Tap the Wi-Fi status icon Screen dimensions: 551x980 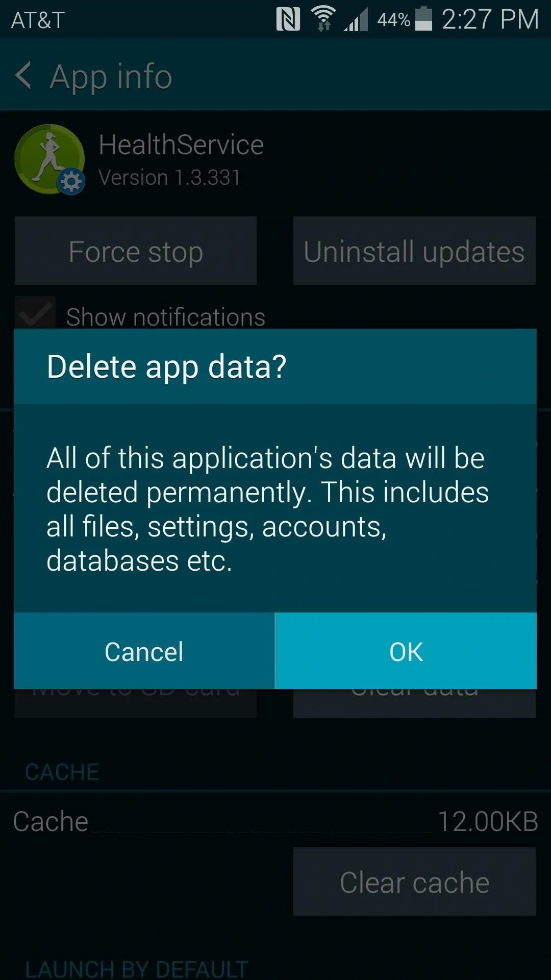[323, 19]
